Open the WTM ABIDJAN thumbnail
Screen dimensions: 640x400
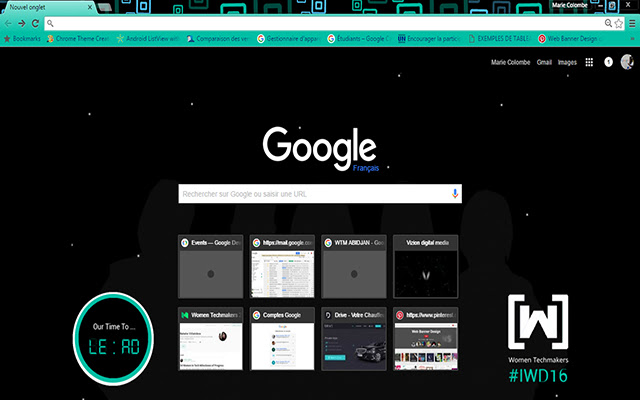click(354, 267)
